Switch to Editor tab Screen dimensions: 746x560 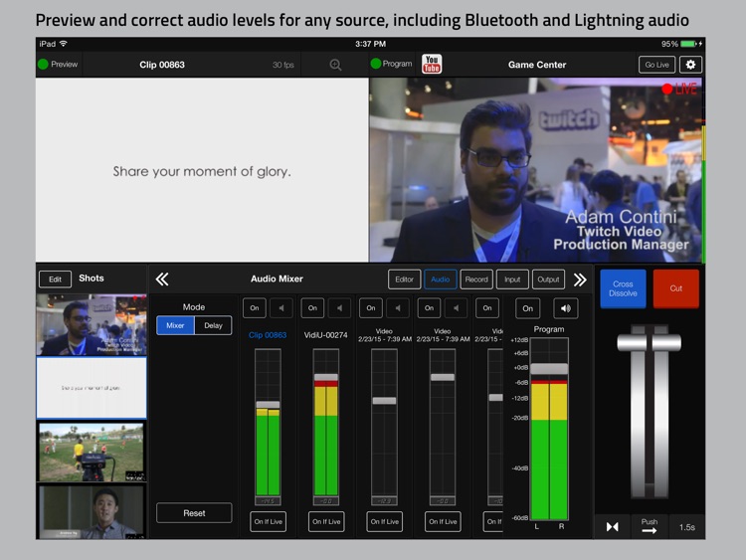[404, 280]
